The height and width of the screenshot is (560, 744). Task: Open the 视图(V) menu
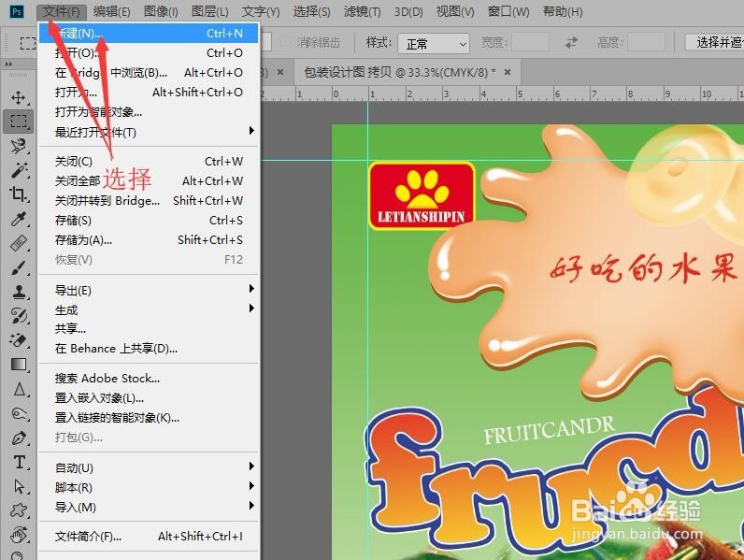(x=455, y=11)
